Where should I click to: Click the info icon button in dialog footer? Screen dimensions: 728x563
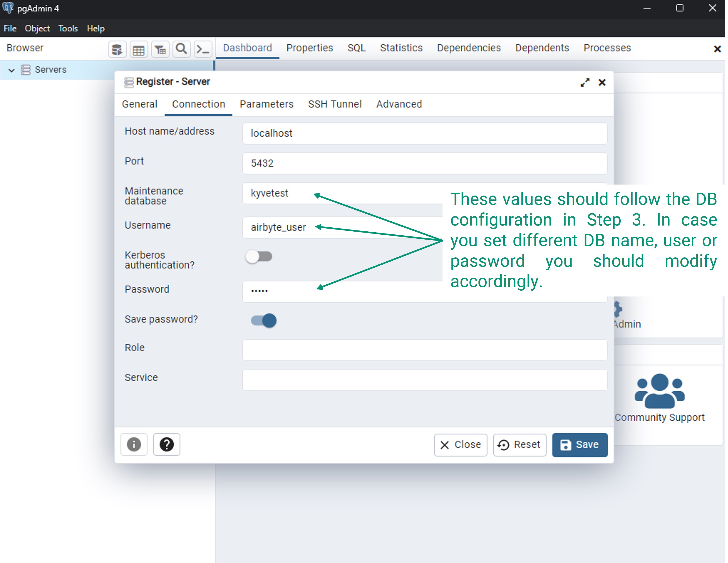click(x=134, y=444)
